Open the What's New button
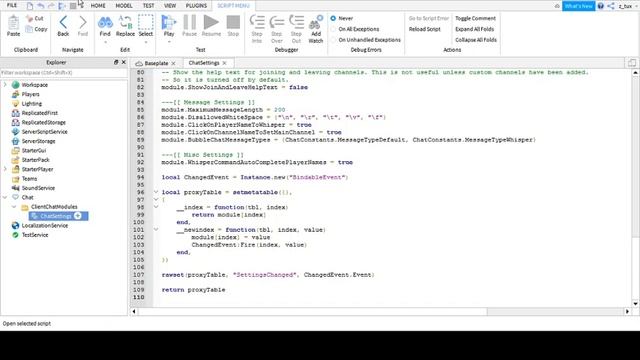640x360 pixels. pos(578,6)
